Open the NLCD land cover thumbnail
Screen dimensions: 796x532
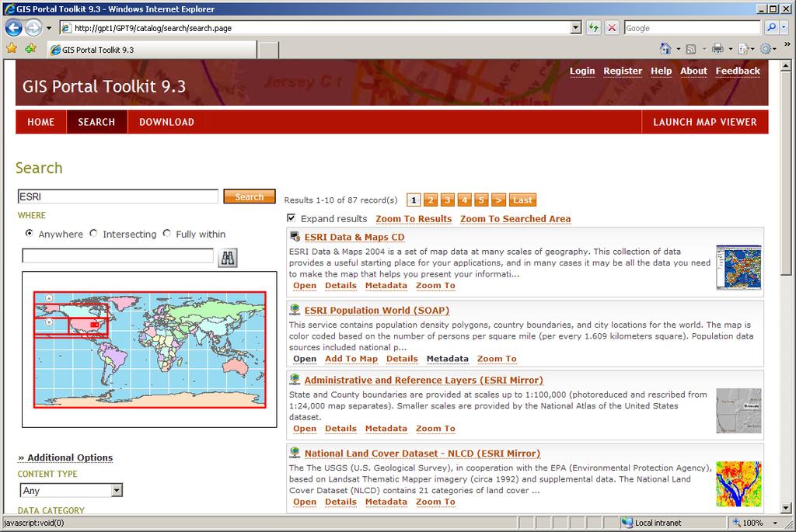coord(738,484)
